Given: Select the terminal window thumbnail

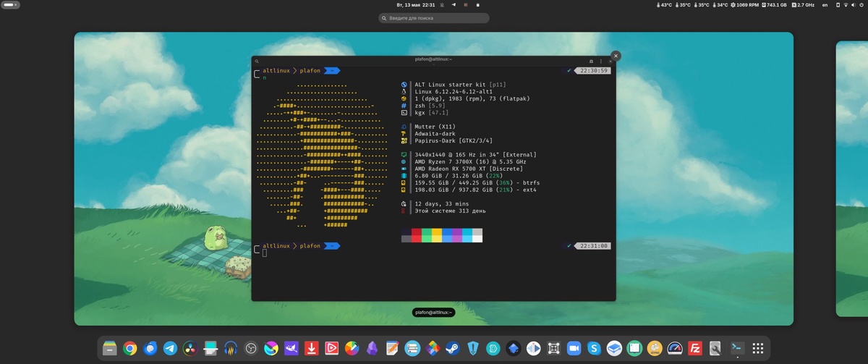Looking at the screenshot, I should tap(433, 178).
